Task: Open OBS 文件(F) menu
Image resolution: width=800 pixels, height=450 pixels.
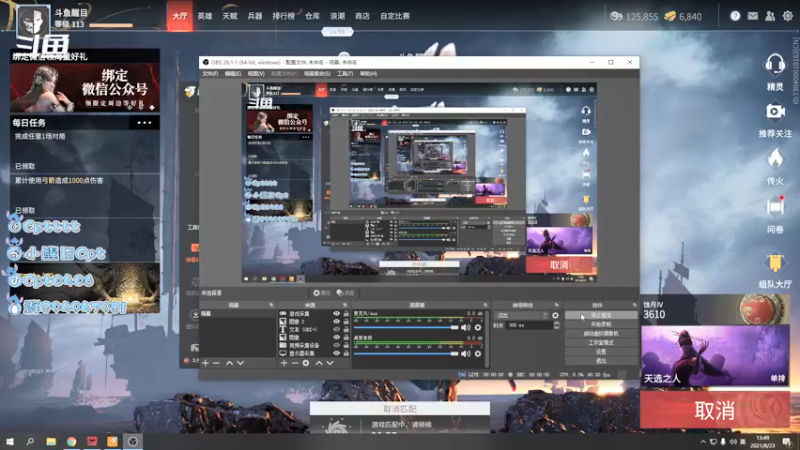Action: 210,74
